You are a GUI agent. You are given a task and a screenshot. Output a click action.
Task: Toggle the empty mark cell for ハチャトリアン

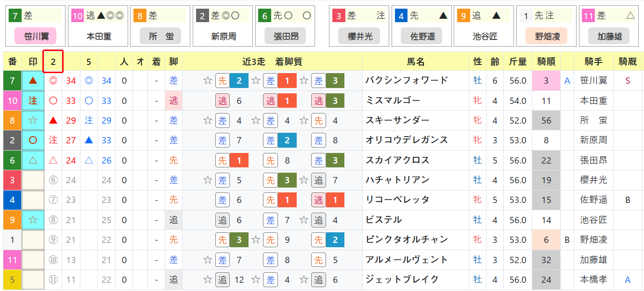pyautogui.click(x=33, y=180)
